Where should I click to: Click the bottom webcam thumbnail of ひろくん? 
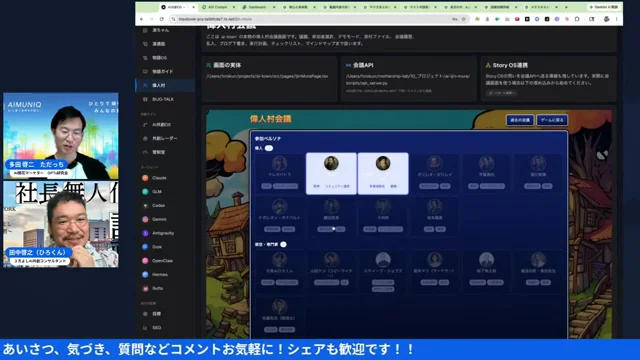tap(61, 224)
